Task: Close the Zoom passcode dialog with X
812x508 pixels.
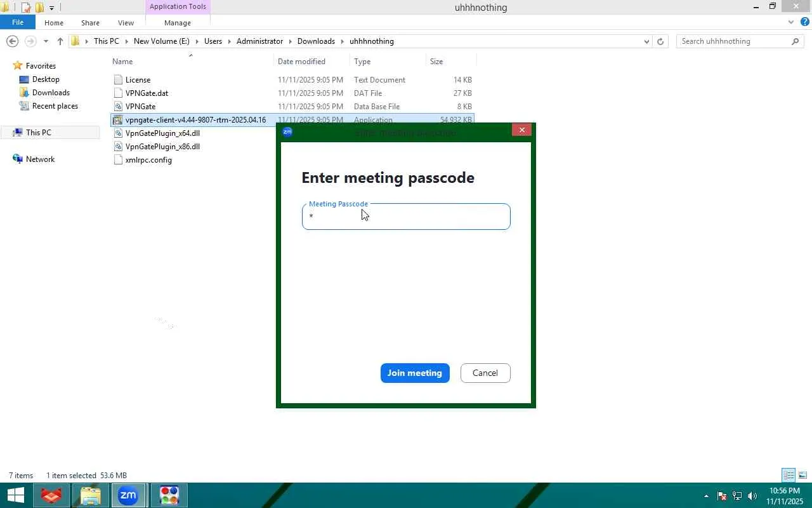Action: (x=521, y=130)
